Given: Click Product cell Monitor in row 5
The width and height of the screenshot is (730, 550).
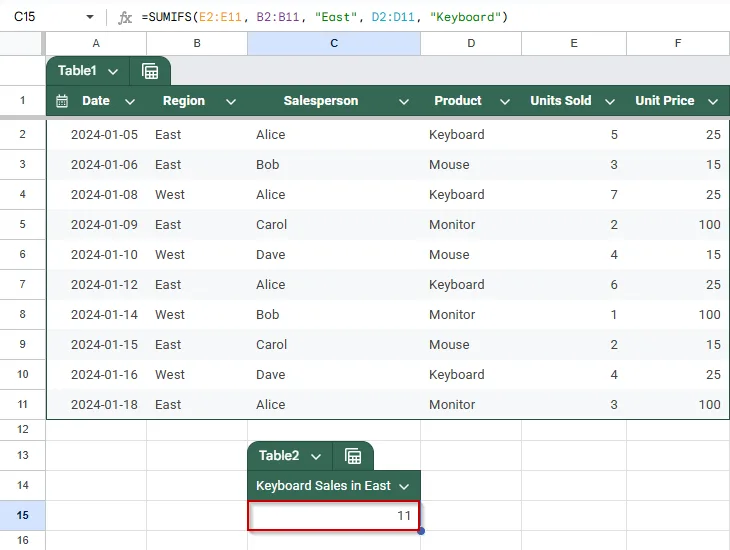Looking at the screenshot, I should tap(471, 225).
